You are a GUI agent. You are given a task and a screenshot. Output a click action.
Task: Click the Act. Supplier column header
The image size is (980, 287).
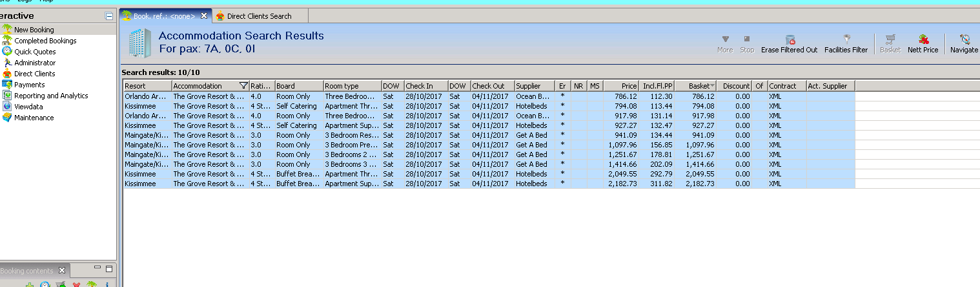coord(830,86)
